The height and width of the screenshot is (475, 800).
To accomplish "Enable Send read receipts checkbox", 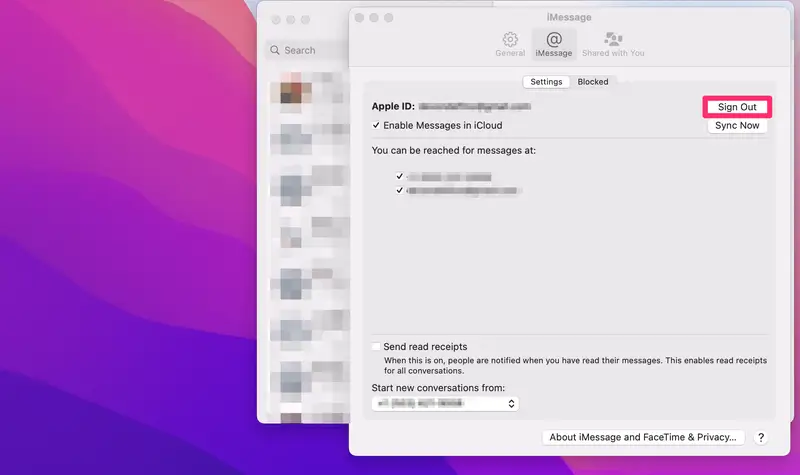I will [x=376, y=346].
